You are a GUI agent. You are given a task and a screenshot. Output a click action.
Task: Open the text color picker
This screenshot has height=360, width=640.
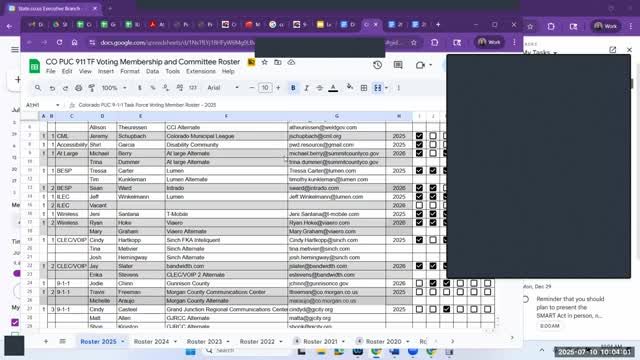tap(333, 88)
